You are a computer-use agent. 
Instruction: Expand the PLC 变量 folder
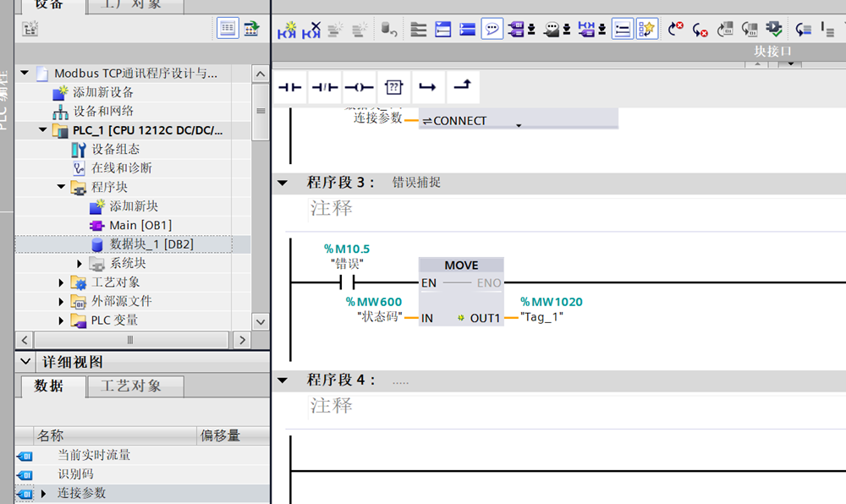click(62, 320)
